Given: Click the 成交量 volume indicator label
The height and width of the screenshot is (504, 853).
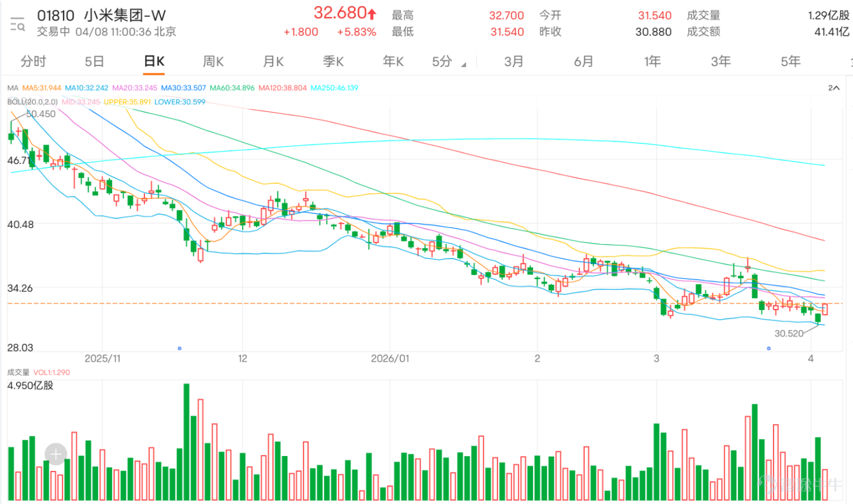Looking at the screenshot, I should click(18, 372).
